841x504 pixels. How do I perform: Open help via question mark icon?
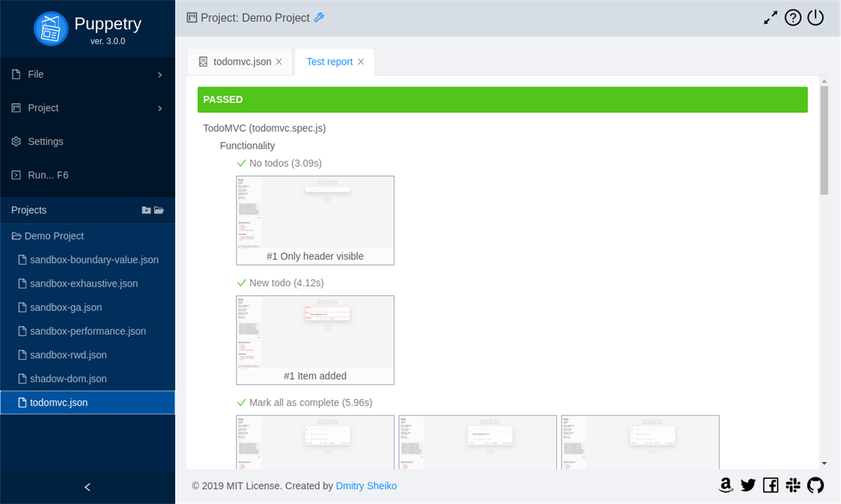click(x=793, y=18)
